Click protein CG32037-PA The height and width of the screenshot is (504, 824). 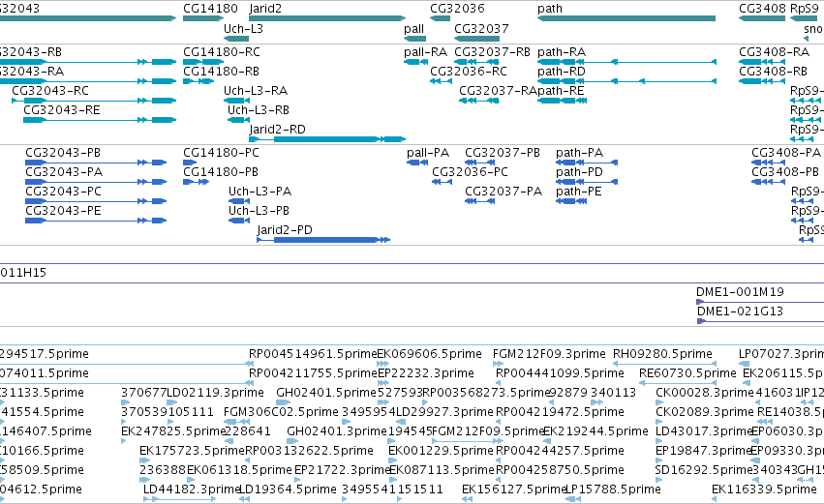click(504, 192)
